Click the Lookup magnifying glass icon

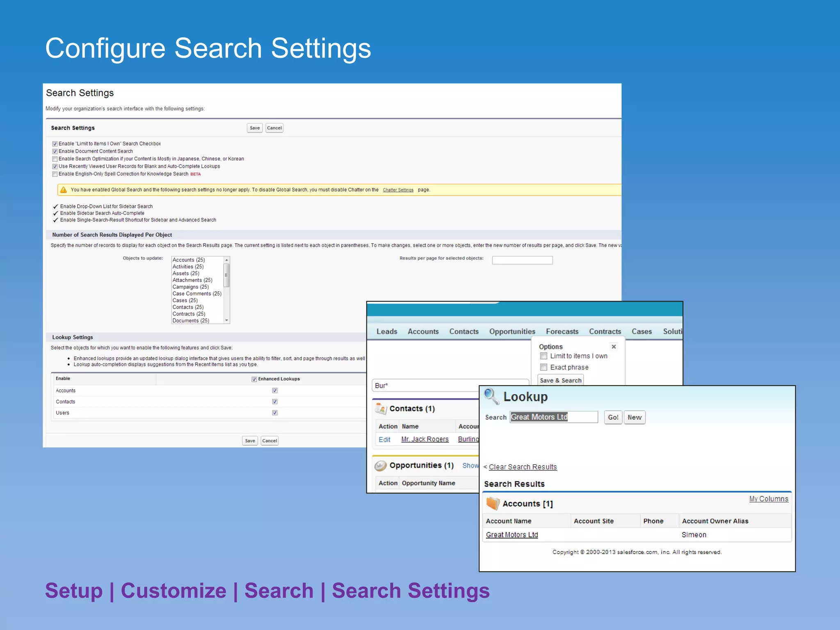(x=491, y=397)
